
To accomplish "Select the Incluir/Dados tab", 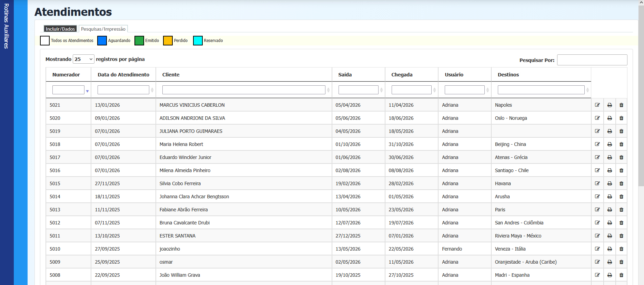I will [x=60, y=29].
